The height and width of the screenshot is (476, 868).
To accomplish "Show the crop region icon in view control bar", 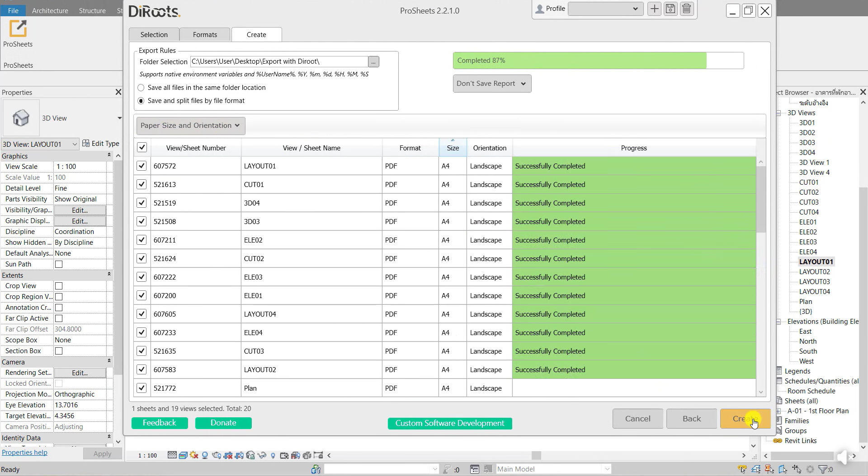I will (x=239, y=455).
